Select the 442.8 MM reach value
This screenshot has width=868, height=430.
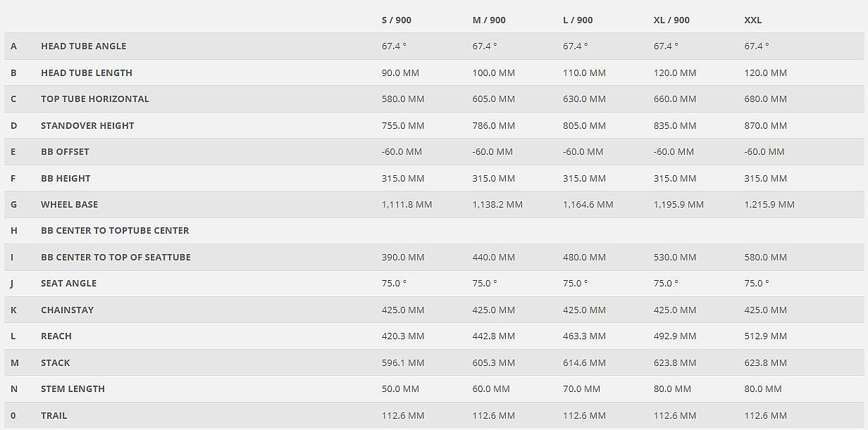pos(493,336)
